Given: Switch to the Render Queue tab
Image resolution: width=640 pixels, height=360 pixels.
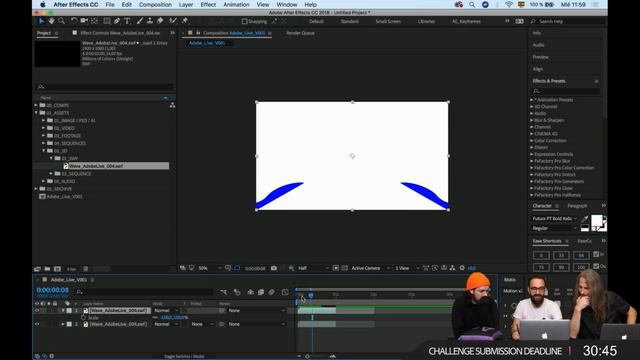Looking at the screenshot, I should 300,33.
